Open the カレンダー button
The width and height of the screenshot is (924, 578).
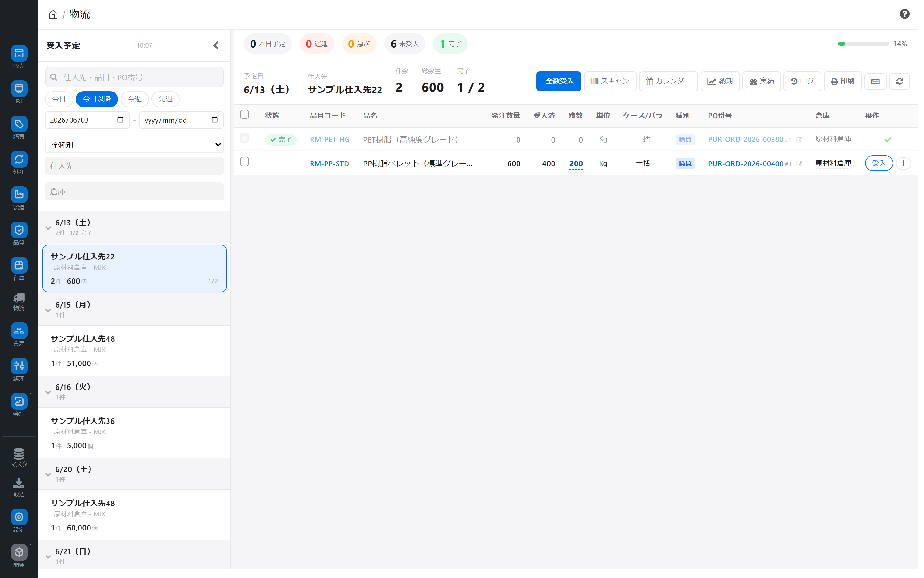tap(668, 81)
